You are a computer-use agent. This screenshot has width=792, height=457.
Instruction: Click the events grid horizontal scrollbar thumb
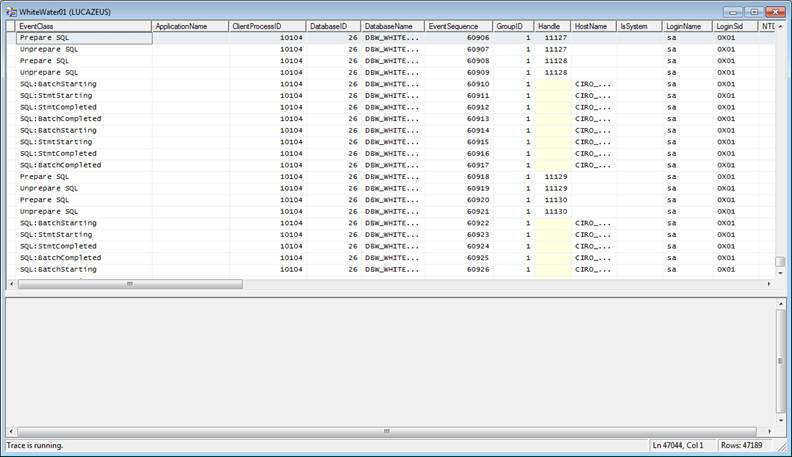click(130, 284)
